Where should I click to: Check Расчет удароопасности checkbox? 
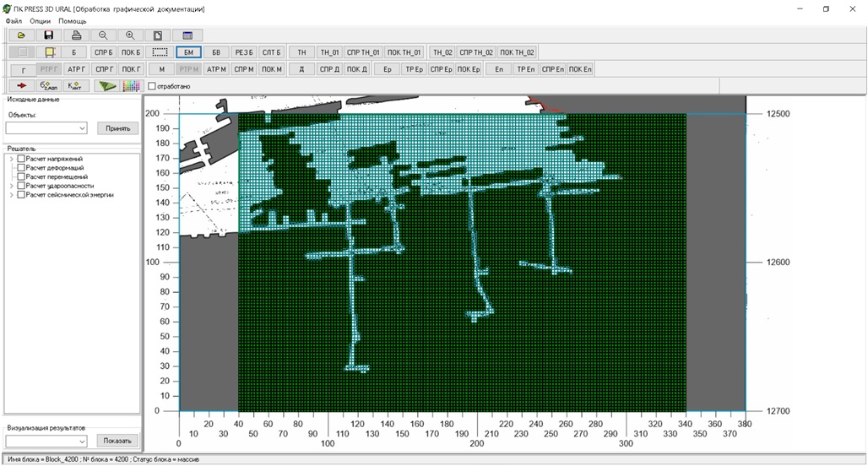(21, 186)
